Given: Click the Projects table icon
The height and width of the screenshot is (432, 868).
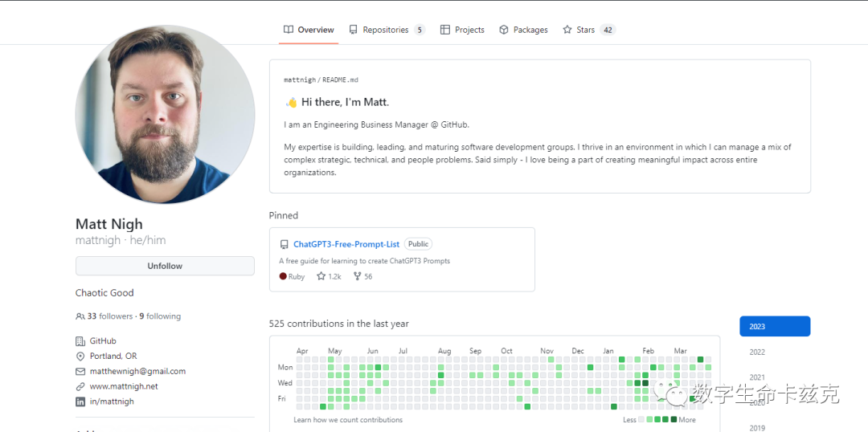Looking at the screenshot, I should 445,30.
